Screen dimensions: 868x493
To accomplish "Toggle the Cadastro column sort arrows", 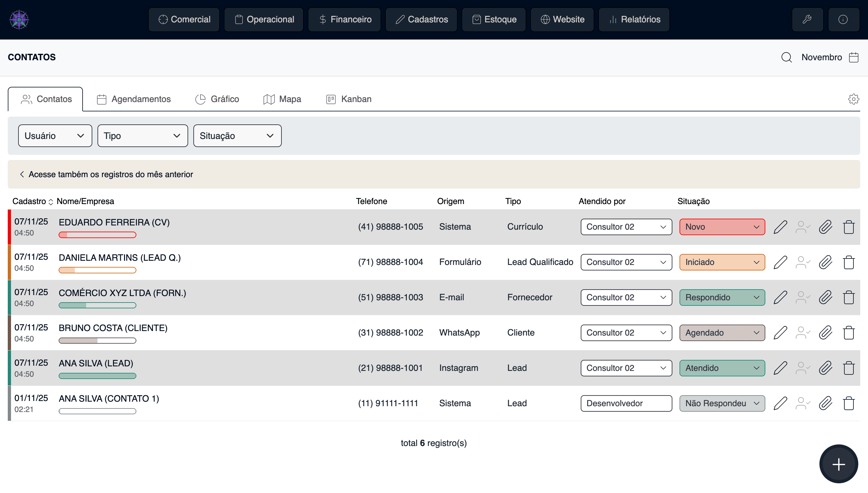I will 51,201.
